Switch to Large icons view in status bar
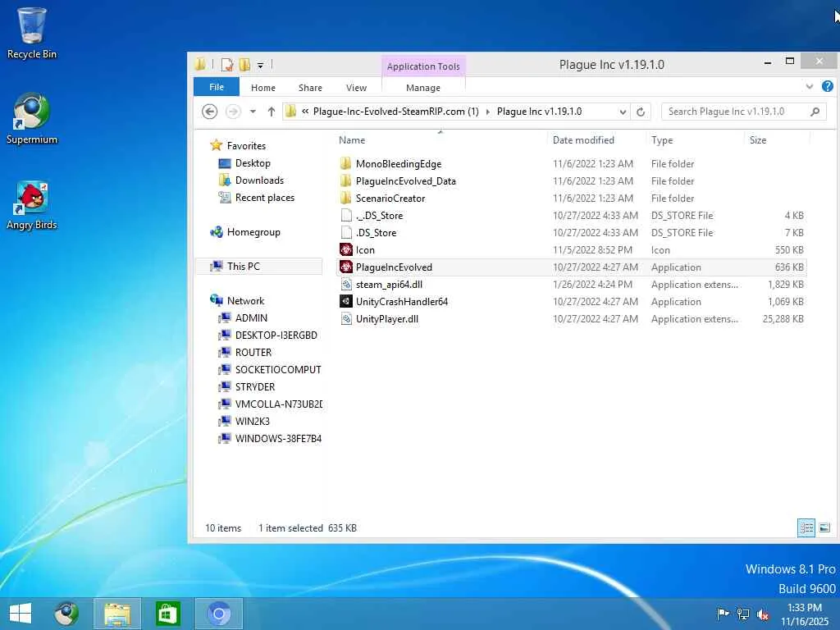 [x=824, y=527]
